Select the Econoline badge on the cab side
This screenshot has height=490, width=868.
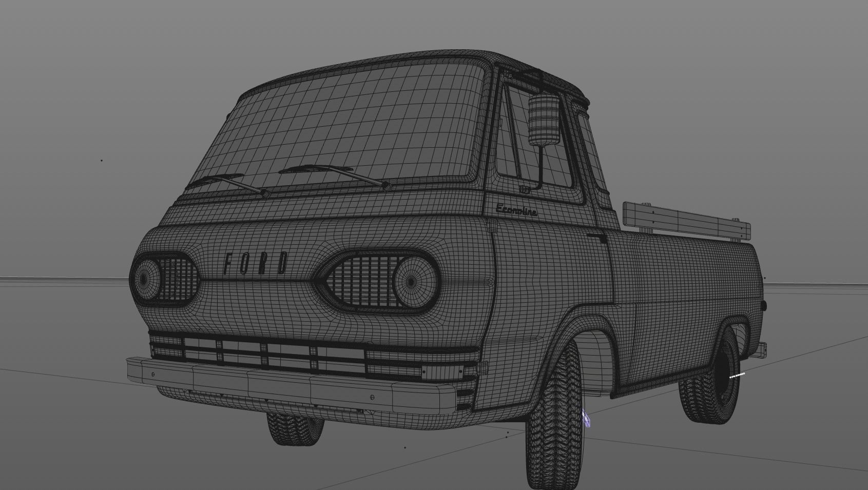click(x=517, y=210)
